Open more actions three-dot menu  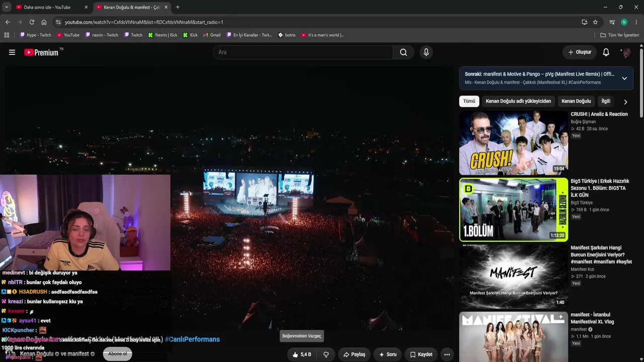(447, 354)
